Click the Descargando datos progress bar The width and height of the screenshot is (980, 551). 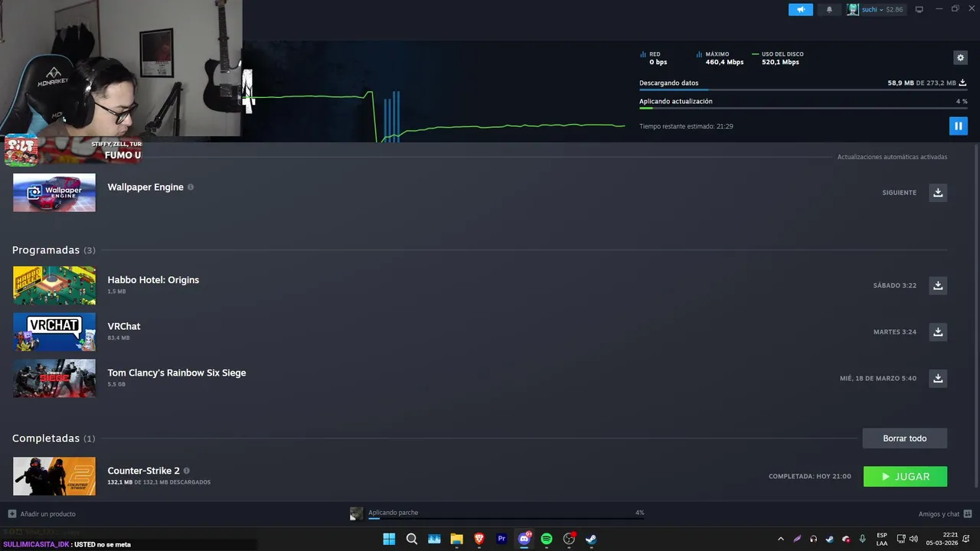tap(803, 90)
